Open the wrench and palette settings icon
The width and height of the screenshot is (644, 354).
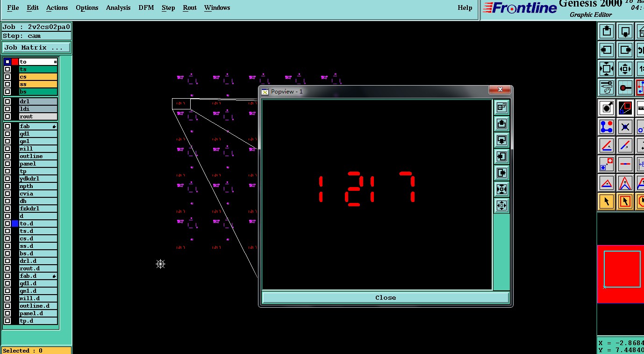(607, 87)
